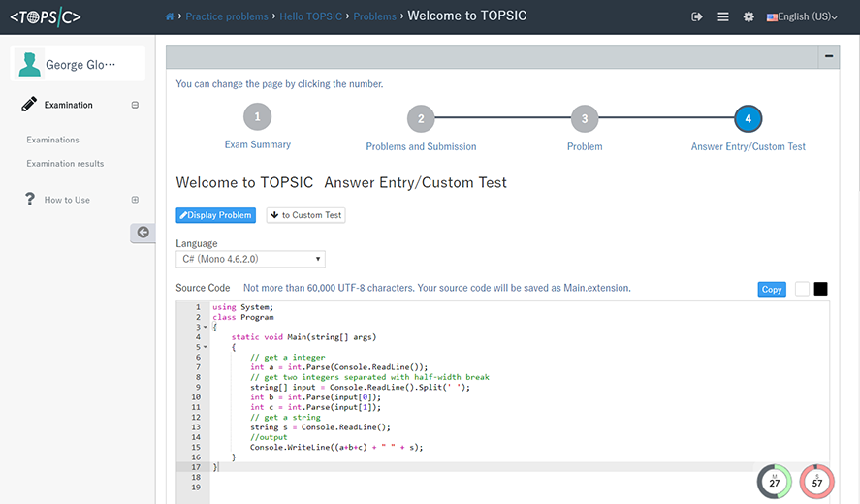Open Examination results in sidebar
Viewport: 860px width, 504px height.
(x=65, y=164)
